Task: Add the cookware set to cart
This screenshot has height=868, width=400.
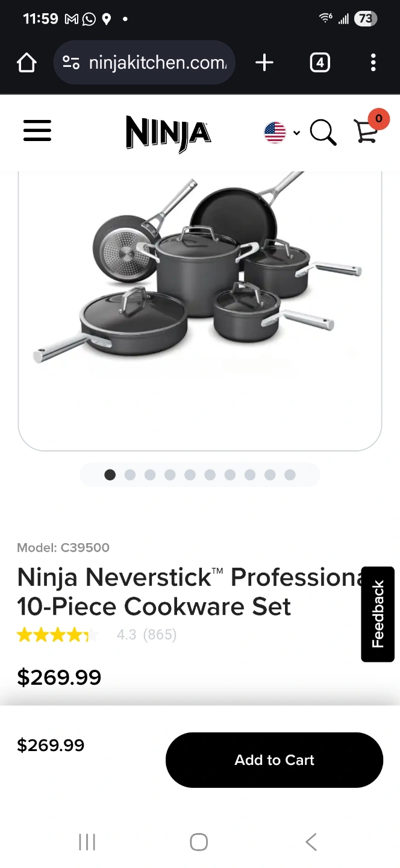Action: 274,760
